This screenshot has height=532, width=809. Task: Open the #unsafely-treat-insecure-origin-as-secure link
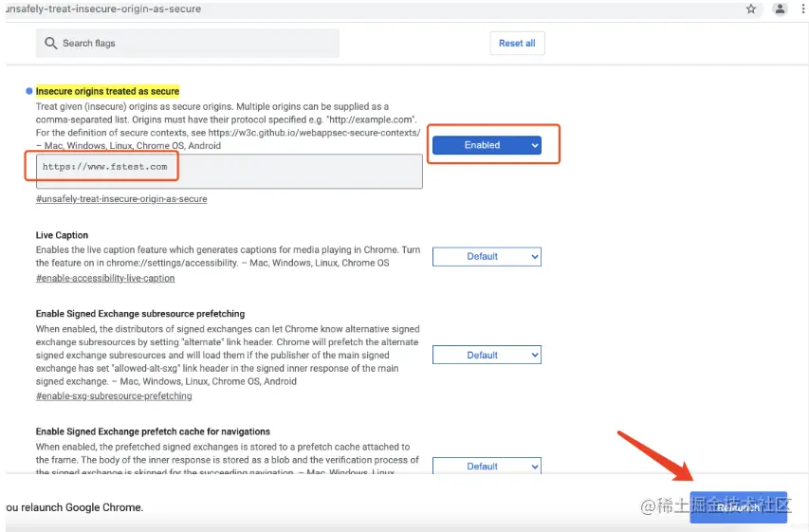[121, 198]
